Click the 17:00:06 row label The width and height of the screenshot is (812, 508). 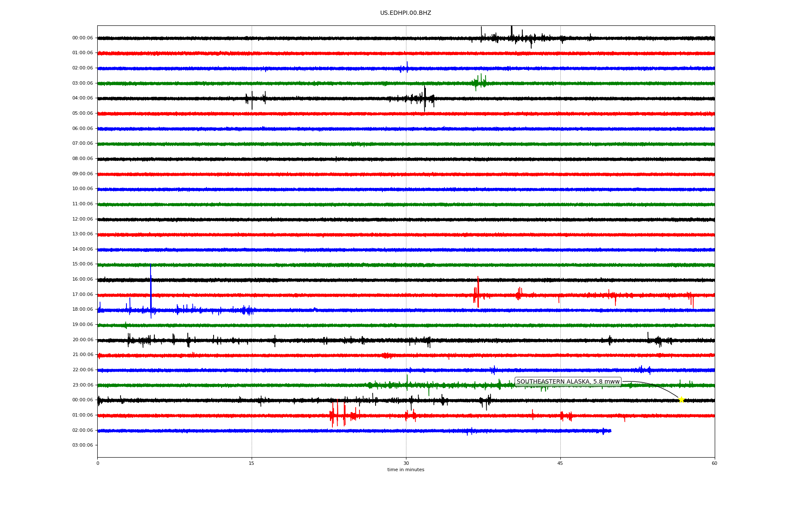coord(82,295)
